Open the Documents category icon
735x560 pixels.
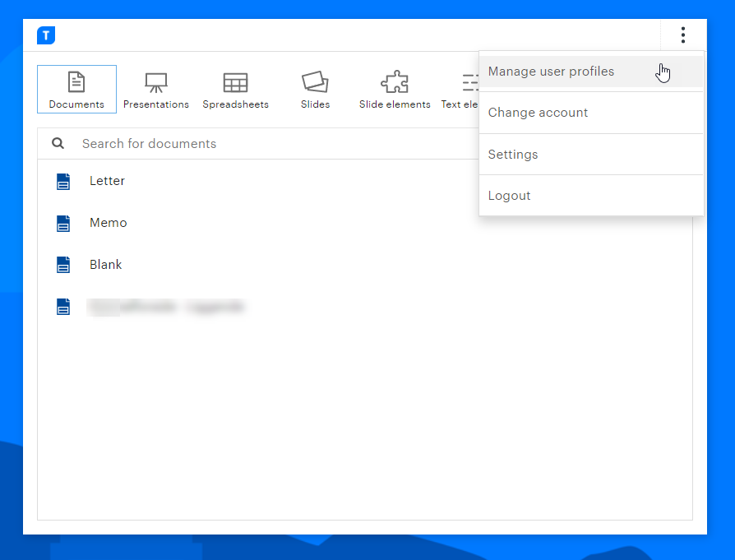(x=76, y=82)
